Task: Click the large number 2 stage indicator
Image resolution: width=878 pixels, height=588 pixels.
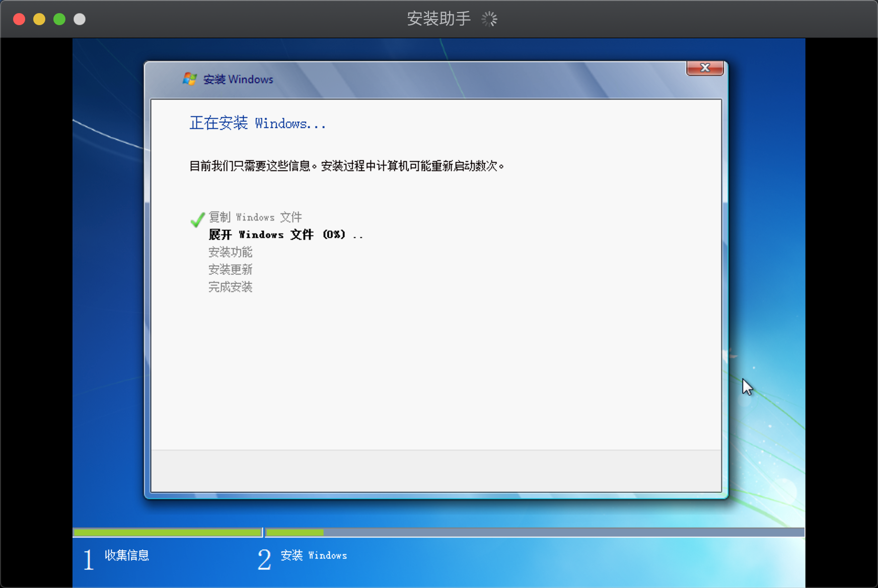Action: [264, 559]
